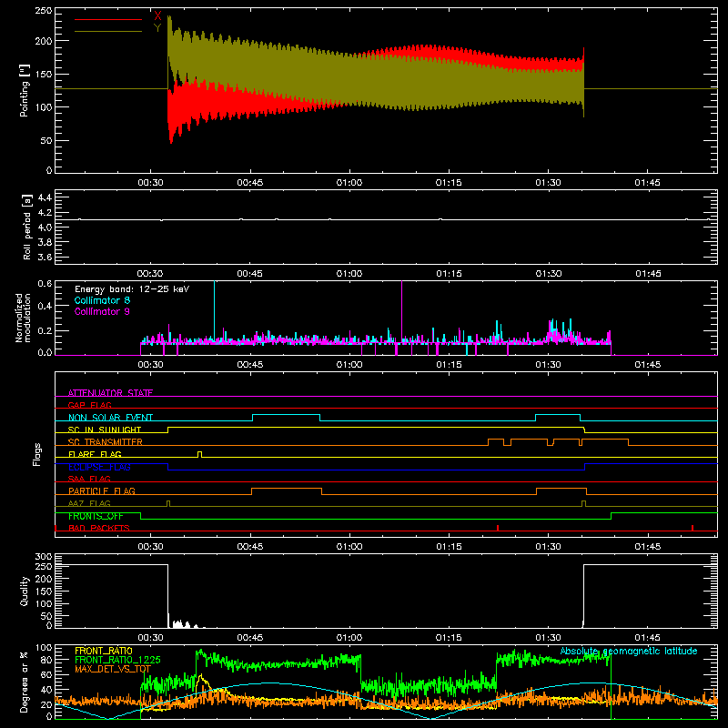Click the 'FRONT_RATIO_1225' green legend entry
Image resolution: width=728 pixels, height=728 pixels.
click(117, 660)
